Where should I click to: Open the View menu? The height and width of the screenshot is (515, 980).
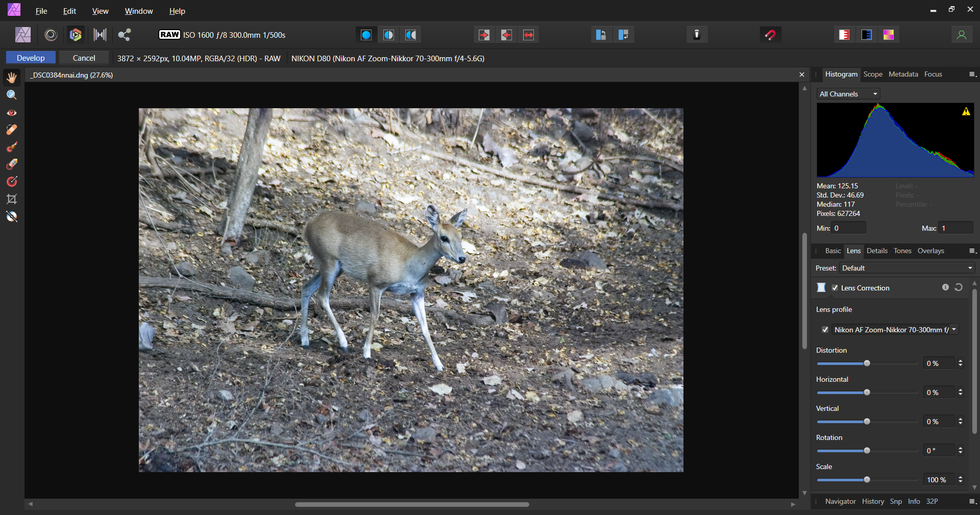[x=100, y=11]
